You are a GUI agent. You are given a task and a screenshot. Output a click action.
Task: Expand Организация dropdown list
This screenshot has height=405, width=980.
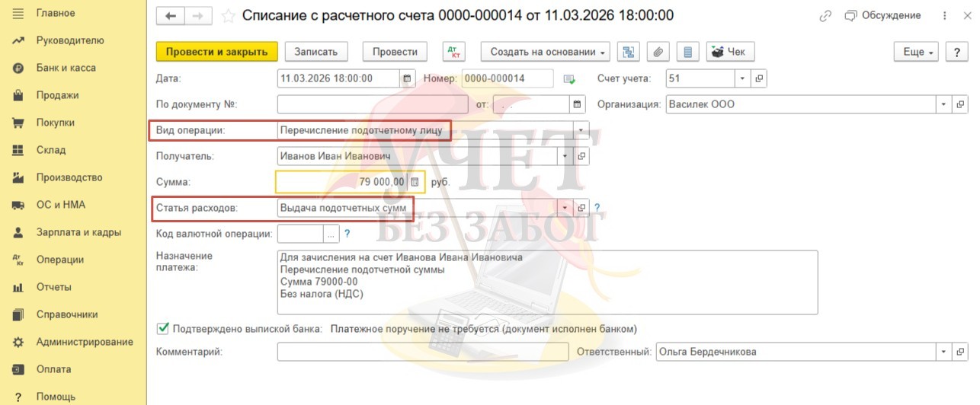[943, 104]
